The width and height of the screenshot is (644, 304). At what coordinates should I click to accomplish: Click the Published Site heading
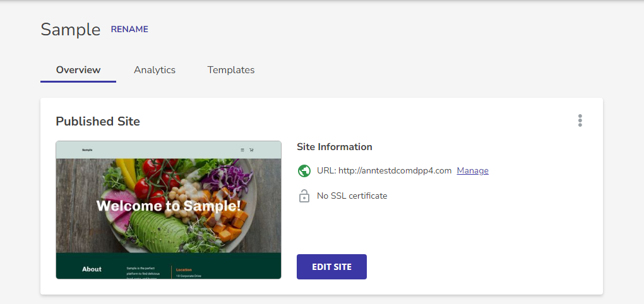[x=98, y=122]
